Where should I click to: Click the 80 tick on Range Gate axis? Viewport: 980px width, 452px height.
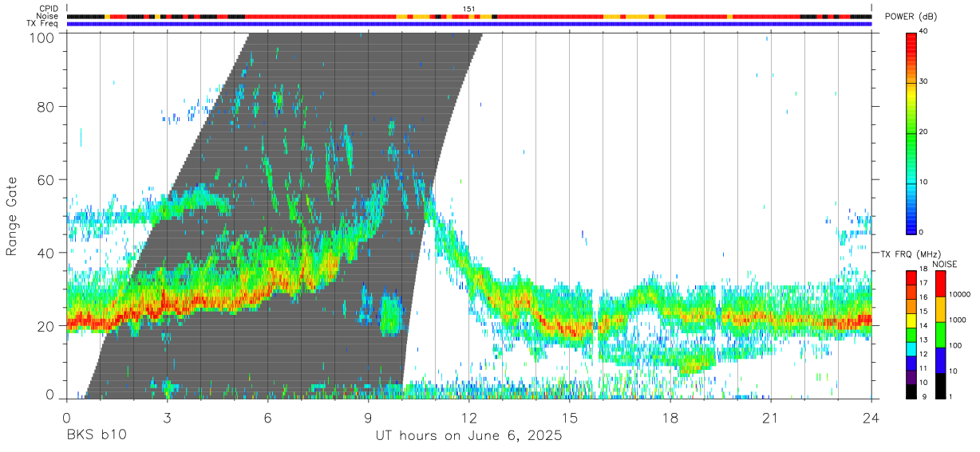click(x=46, y=107)
